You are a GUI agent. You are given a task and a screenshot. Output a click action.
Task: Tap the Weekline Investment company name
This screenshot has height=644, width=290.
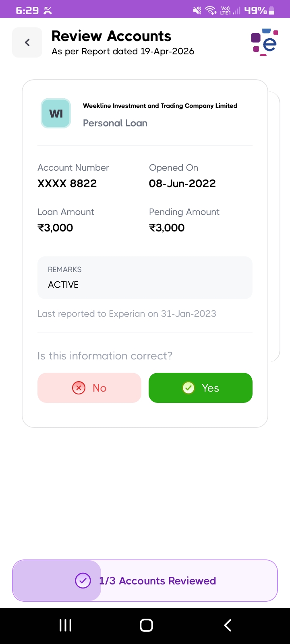click(x=160, y=106)
